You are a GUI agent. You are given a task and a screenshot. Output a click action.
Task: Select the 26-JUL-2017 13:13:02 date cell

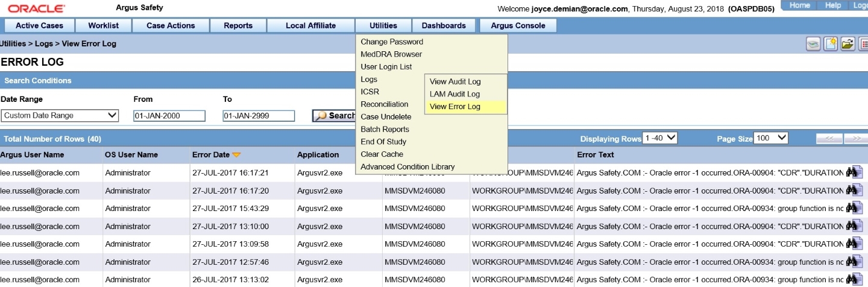(230, 280)
